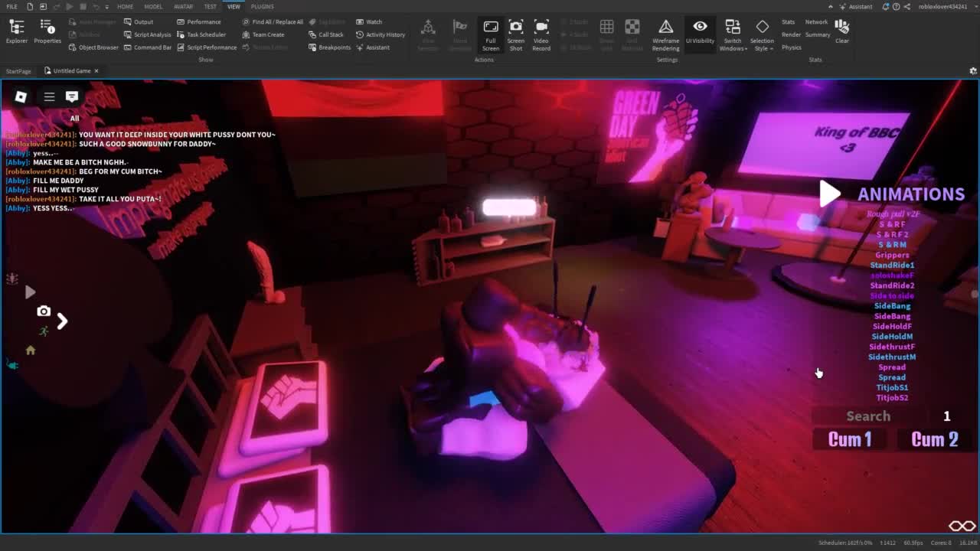Screen dimensions: 980x551
Task: Open the Properties panel
Action: (x=47, y=31)
